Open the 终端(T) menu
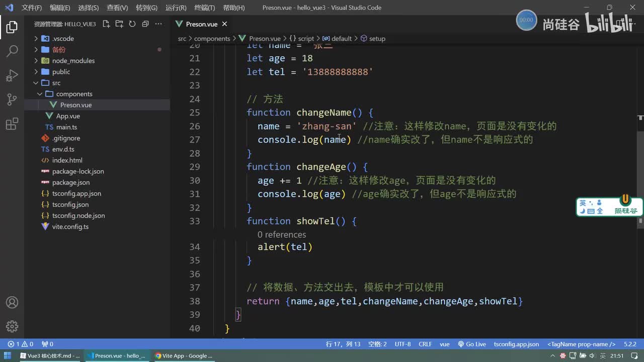Screen dimensions: 644x362 [x=204, y=8]
